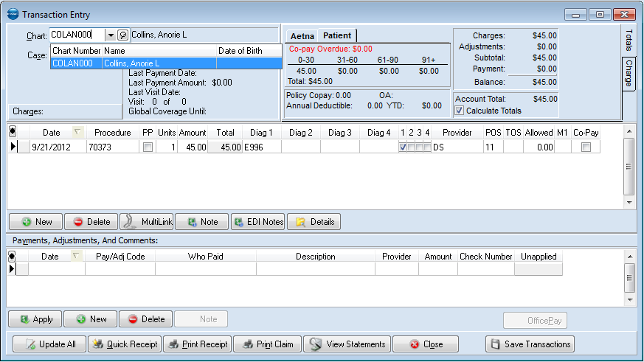Click the disabled payments Note button
The width and height of the screenshot is (644, 362).
point(201,319)
